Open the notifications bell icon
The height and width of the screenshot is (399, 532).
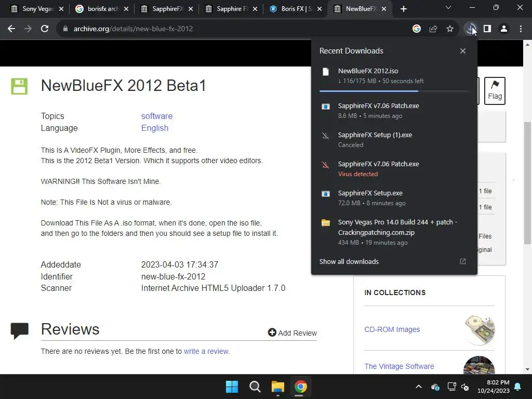[518, 387]
